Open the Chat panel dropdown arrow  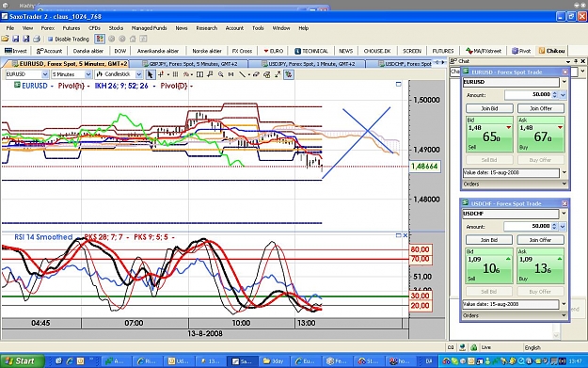pos(568,61)
